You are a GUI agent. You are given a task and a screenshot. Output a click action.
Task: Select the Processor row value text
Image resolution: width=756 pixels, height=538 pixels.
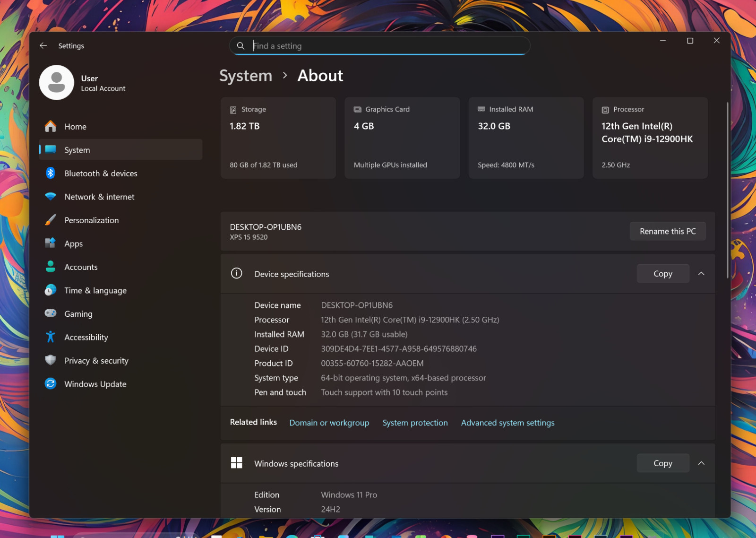410,320
